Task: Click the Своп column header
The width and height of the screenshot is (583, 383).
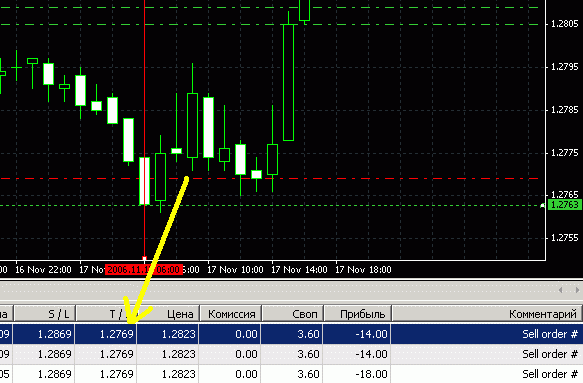Action: [x=293, y=314]
